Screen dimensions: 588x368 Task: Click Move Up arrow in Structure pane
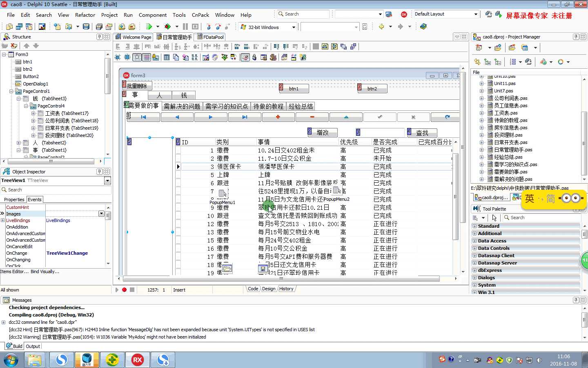(x=27, y=46)
